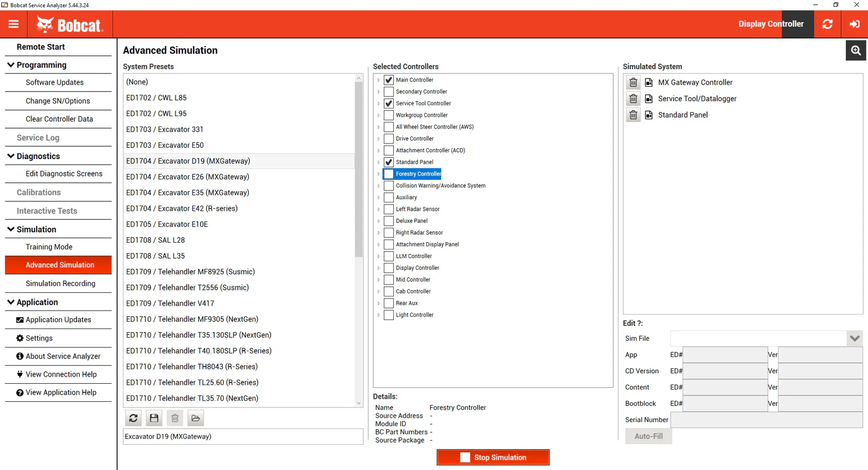Collapse the Programming section
Image resolution: width=868 pixels, height=470 pixels.
pos(11,65)
